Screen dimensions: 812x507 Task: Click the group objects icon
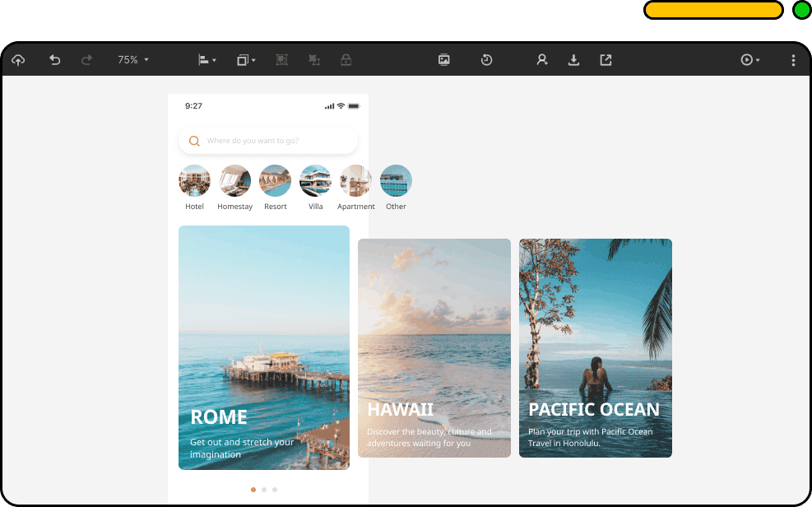281,60
